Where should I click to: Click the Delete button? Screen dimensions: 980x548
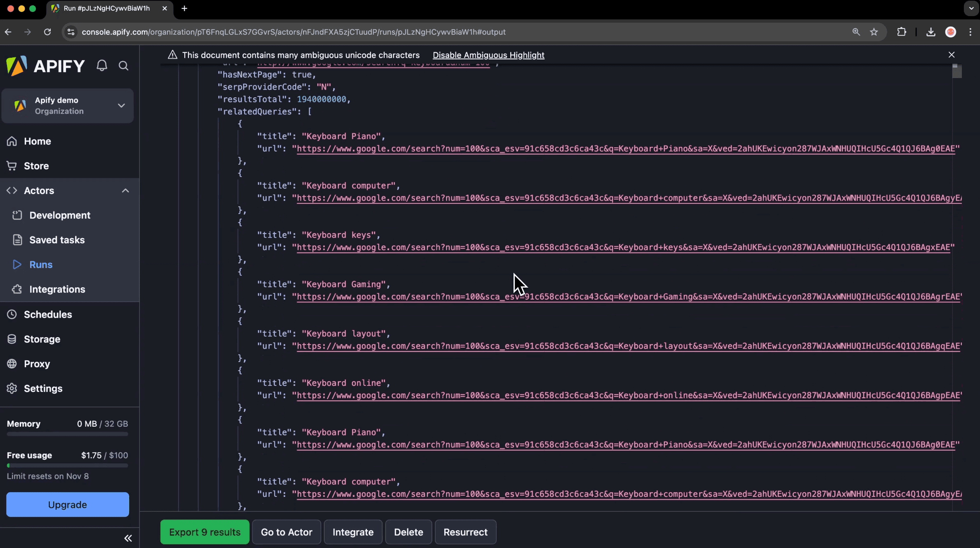tap(408, 532)
